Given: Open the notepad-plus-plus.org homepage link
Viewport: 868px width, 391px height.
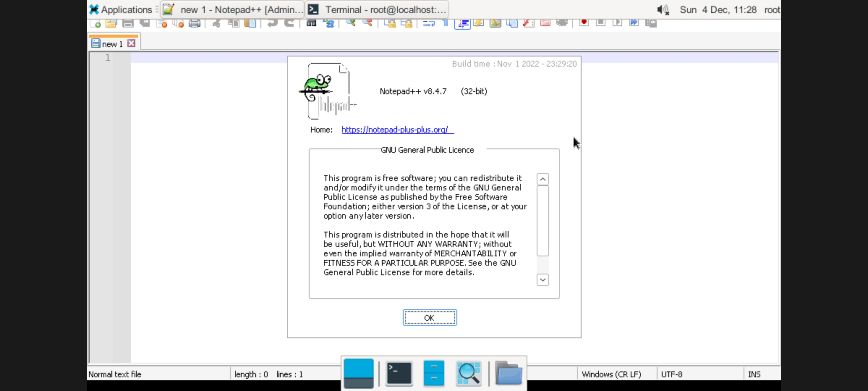Looking at the screenshot, I should pyautogui.click(x=397, y=130).
